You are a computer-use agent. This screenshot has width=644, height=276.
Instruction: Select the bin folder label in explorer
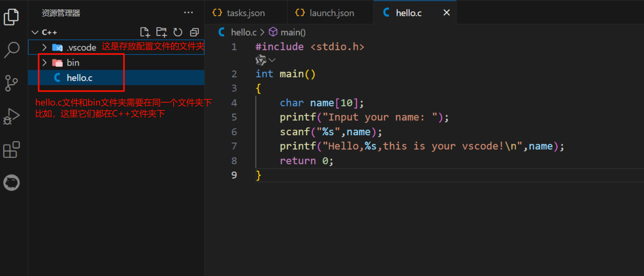[x=73, y=63]
